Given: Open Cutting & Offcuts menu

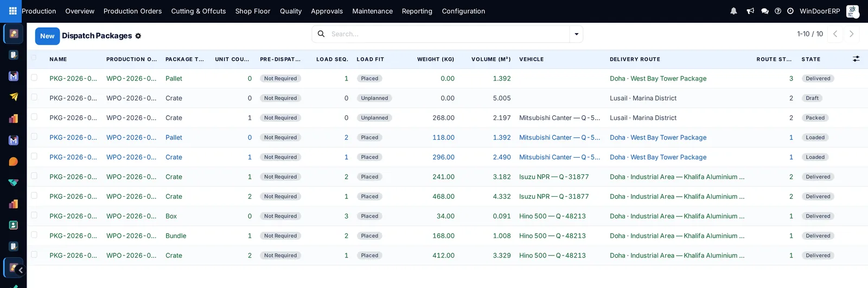Looking at the screenshot, I should (199, 11).
